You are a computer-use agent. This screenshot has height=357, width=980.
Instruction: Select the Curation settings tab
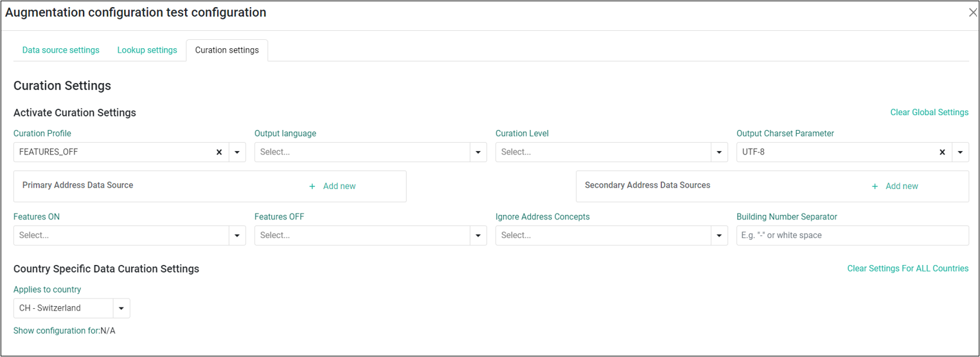point(227,50)
